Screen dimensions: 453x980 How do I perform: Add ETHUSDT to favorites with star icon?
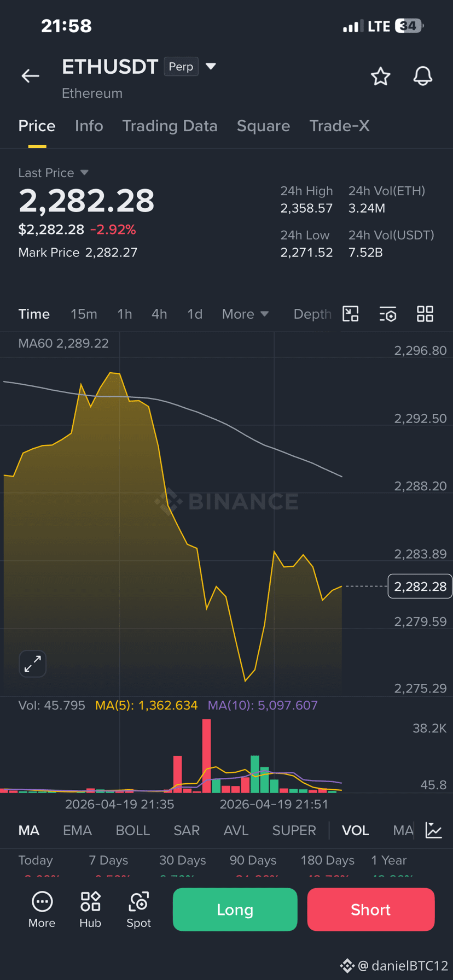(x=381, y=76)
